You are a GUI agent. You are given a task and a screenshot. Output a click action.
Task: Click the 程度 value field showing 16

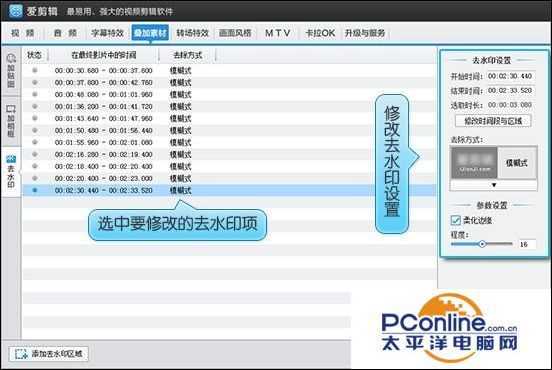coord(527,244)
